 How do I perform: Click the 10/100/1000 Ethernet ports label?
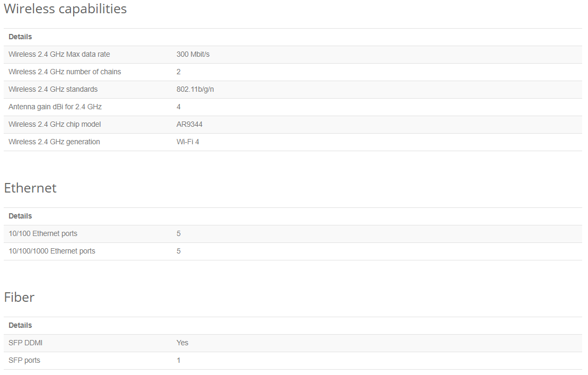click(52, 251)
